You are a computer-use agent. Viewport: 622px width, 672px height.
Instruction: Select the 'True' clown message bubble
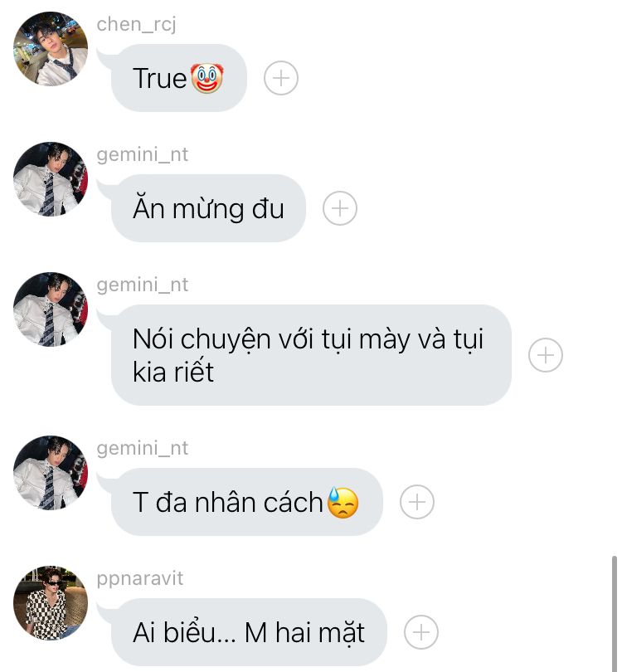[178, 78]
